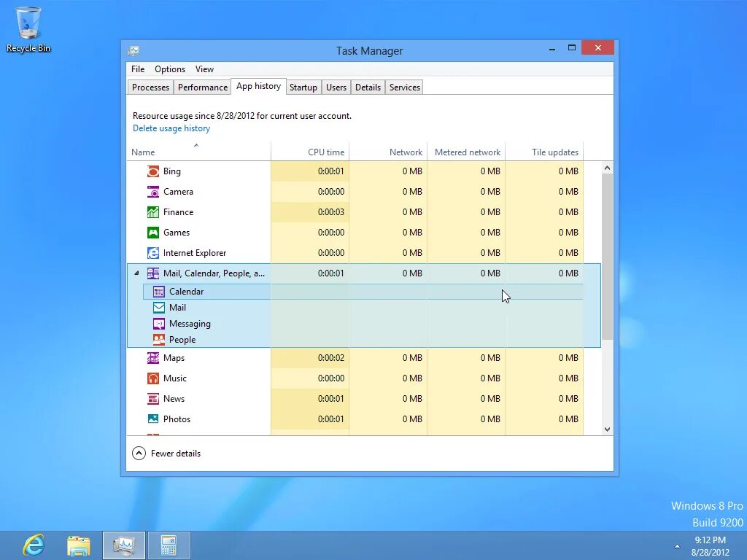Click the Messaging app icon
Screen dimensions: 747x560
(158, 324)
